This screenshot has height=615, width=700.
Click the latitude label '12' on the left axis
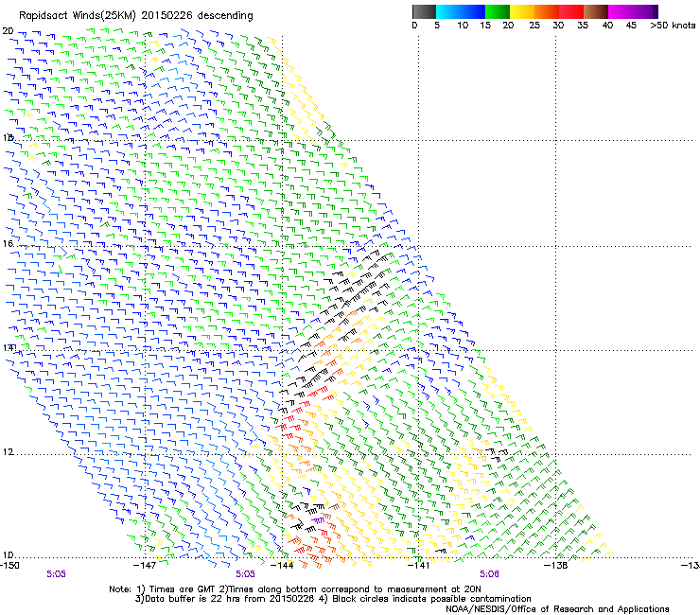tap(8, 452)
